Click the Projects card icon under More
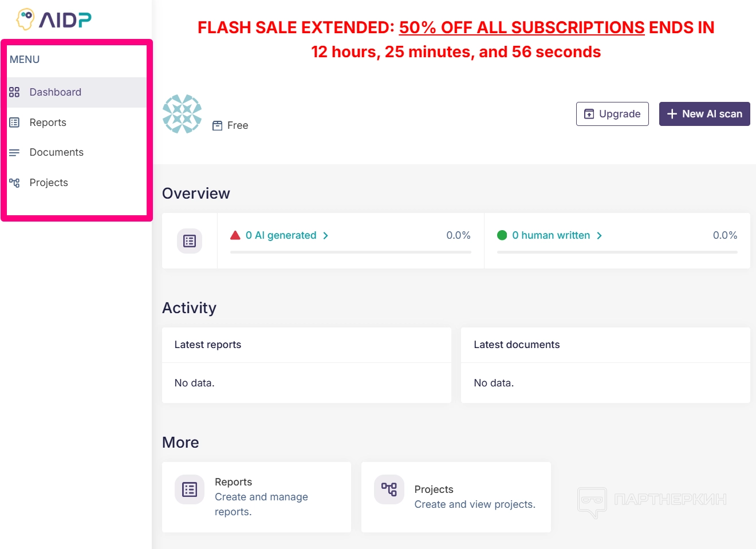756x549 pixels. click(x=389, y=489)
